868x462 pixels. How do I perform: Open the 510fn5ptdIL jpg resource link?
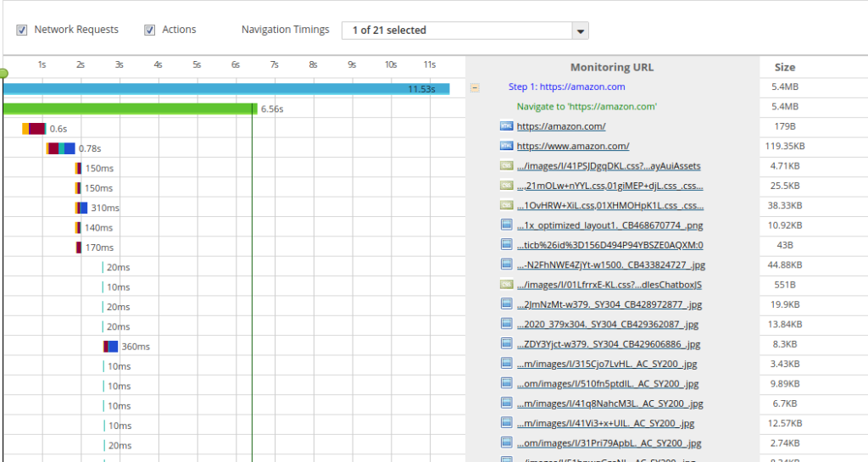609,383
